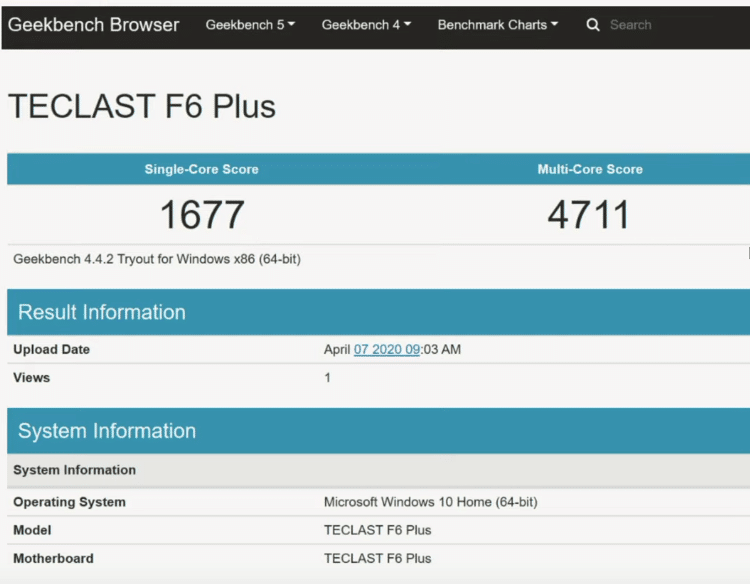This screenshot has height=584, width=750.
Task: Click the Upload Date row label
Action: pos(52,350)
